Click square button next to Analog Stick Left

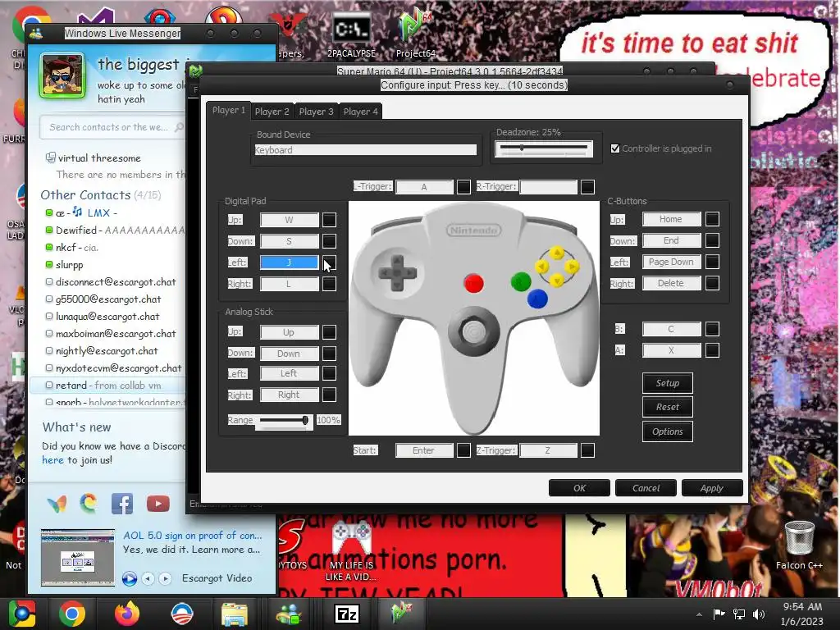[330, 373]
